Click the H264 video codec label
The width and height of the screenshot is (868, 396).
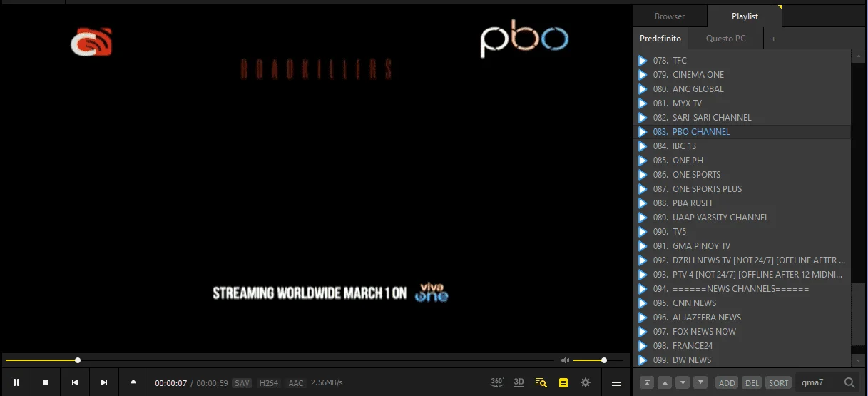tap(269, 383)
